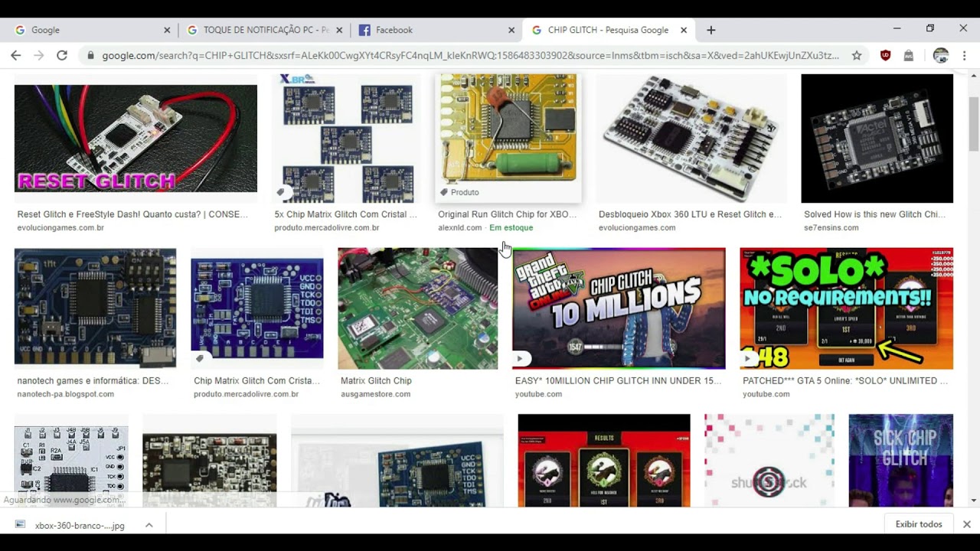Expand the download item options chevron

pyautogui.click(x=149, y=525)
